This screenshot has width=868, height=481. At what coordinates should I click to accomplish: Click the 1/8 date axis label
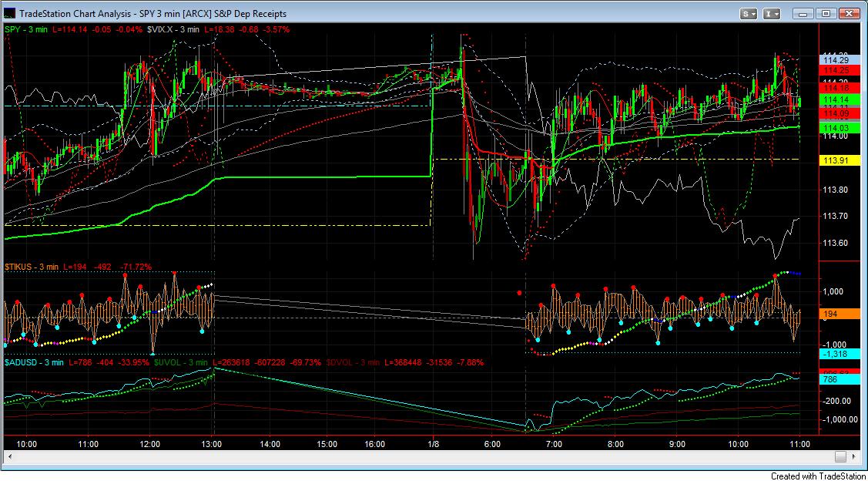tap(434, 444)
